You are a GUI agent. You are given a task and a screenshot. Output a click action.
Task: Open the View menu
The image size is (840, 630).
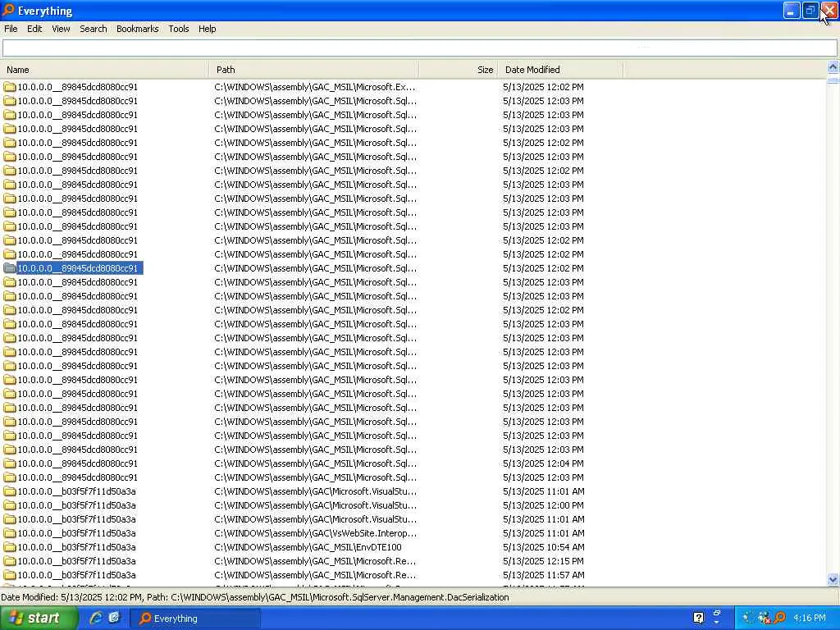tap(61, 29)
